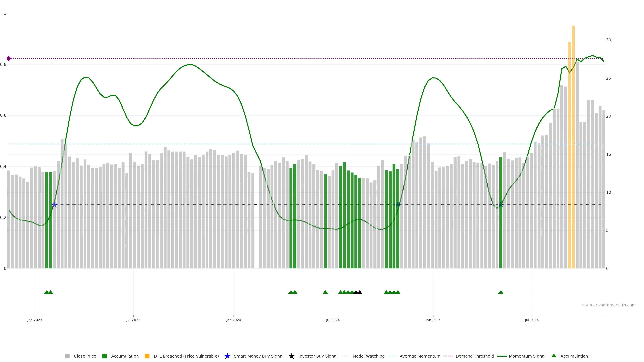Click the green Accumulation square swatch in legend
644x362 pixels.
(x=104, y=356)
